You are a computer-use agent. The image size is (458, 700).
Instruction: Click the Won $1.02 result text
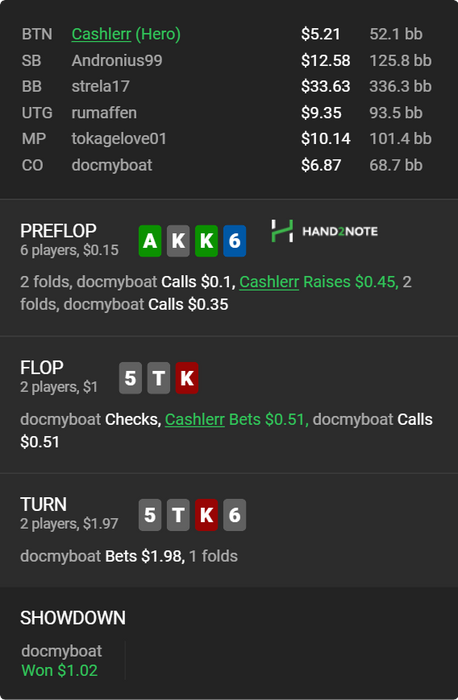coord(59,671)
